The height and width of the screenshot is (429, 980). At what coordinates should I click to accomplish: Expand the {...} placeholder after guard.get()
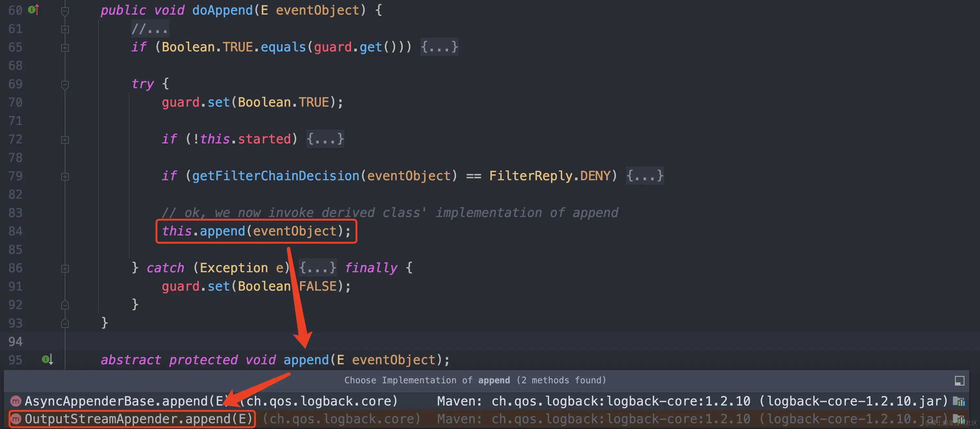click(439, 47)
